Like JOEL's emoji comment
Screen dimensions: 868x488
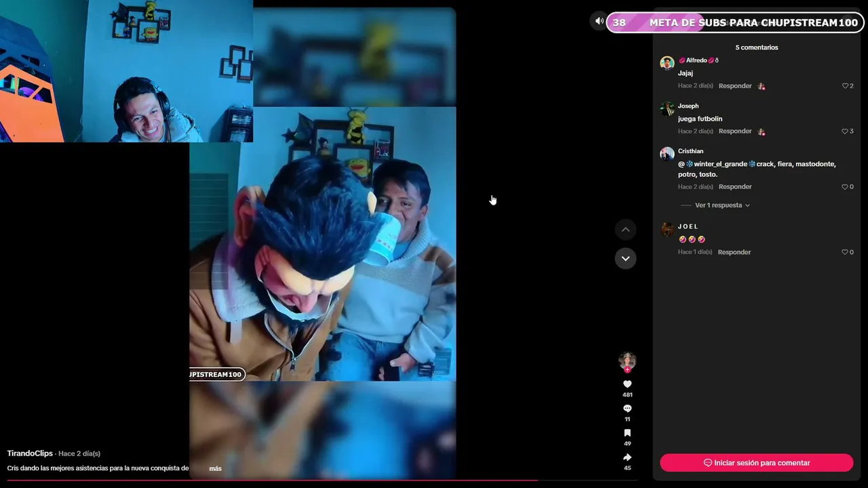click(845, 252)
